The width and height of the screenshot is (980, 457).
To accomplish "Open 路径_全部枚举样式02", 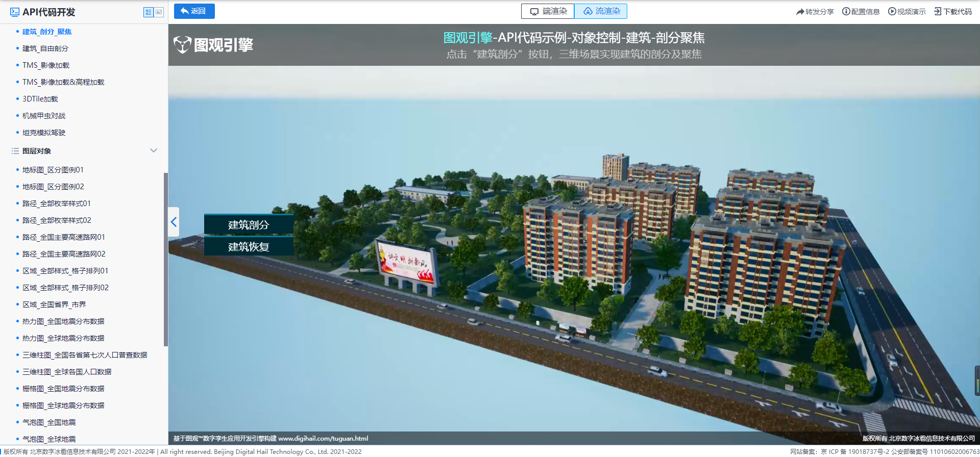I will tap(57, 220).
